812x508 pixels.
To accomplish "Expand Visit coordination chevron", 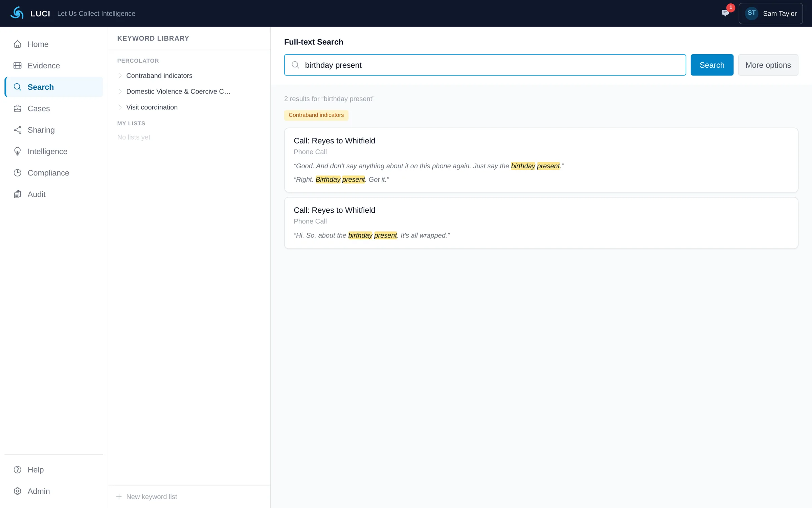I will (x=120, y=107).
